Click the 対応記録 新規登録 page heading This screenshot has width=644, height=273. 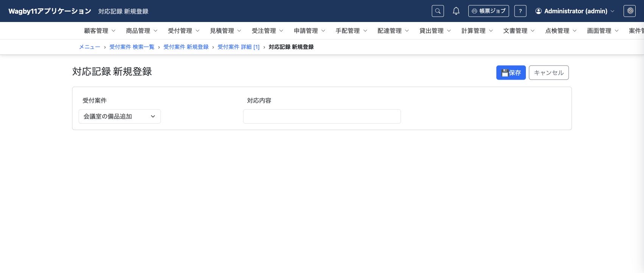pyautogui.click(x=112, y=72)
